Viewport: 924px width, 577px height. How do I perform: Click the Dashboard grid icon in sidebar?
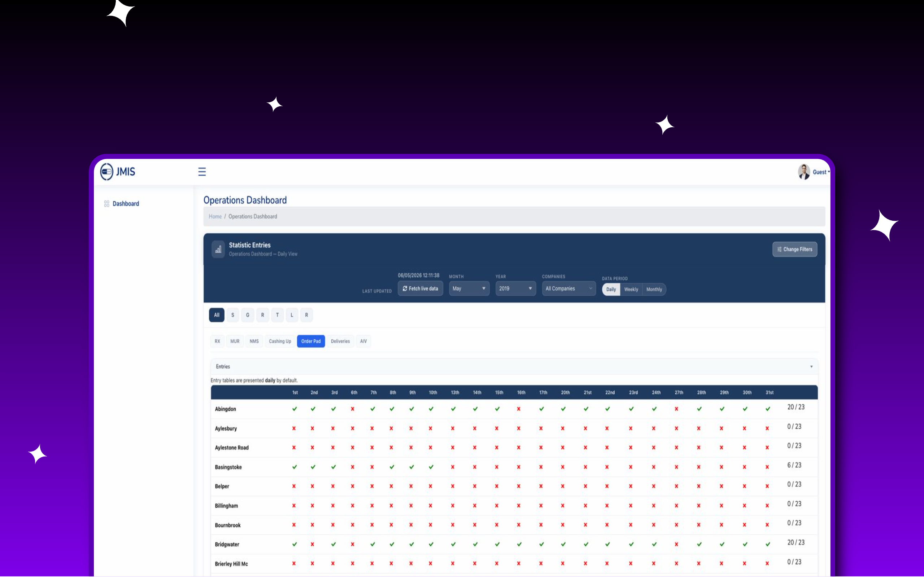106,204
